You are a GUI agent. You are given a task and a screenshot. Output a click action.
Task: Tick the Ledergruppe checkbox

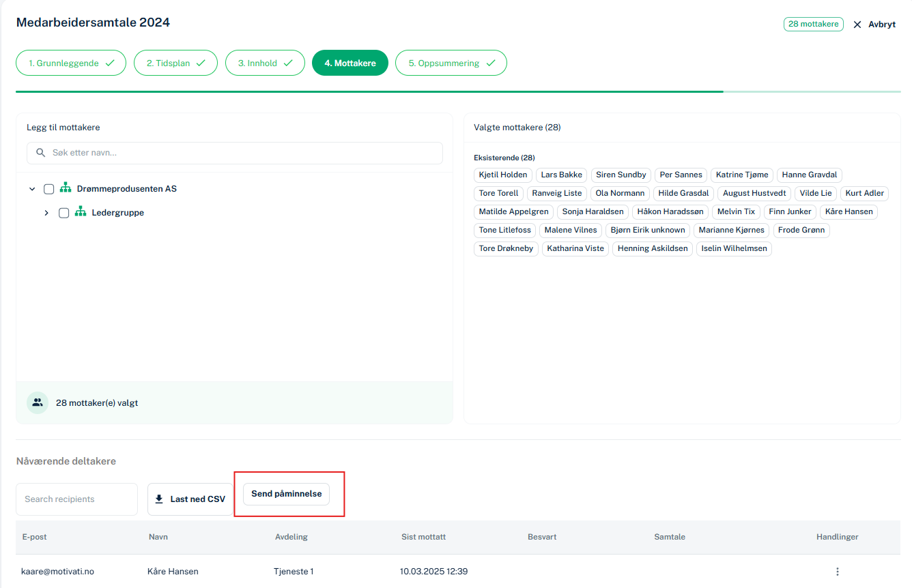[x=64, y=213]
